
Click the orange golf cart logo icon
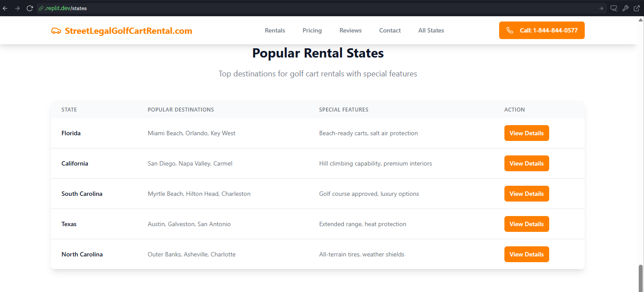pyautogui.click(x=56, y=31)
